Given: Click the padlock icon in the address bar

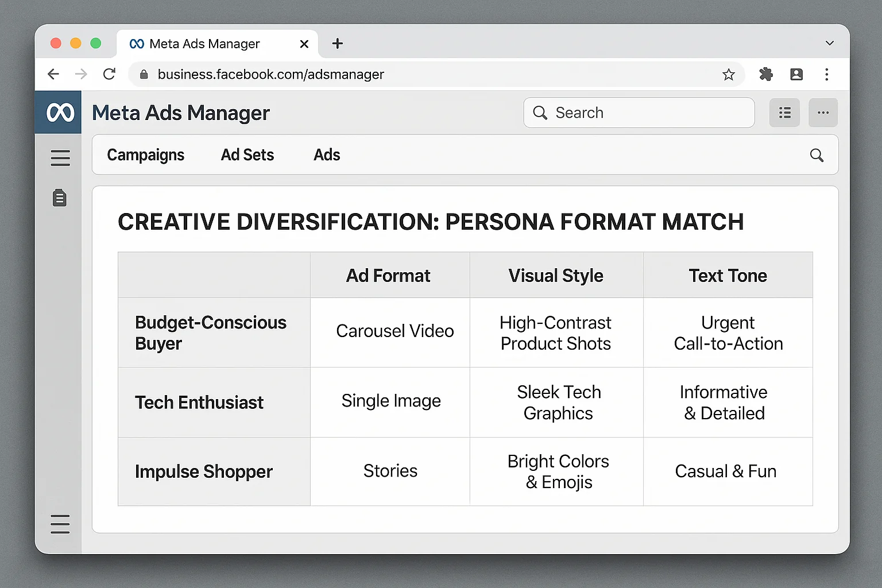Looking at the screenshot, I should tap(144, 74).
